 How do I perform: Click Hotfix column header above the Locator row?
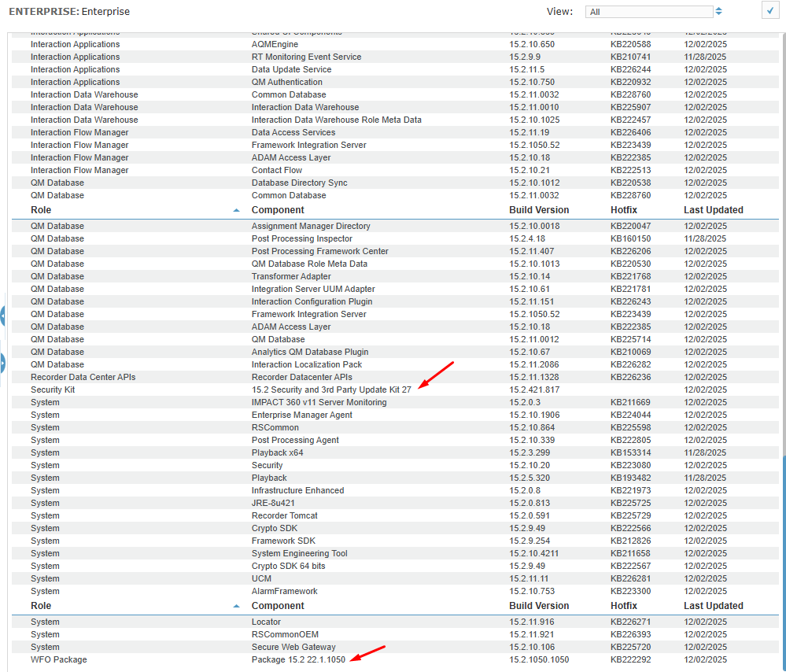tap(624, 606)
